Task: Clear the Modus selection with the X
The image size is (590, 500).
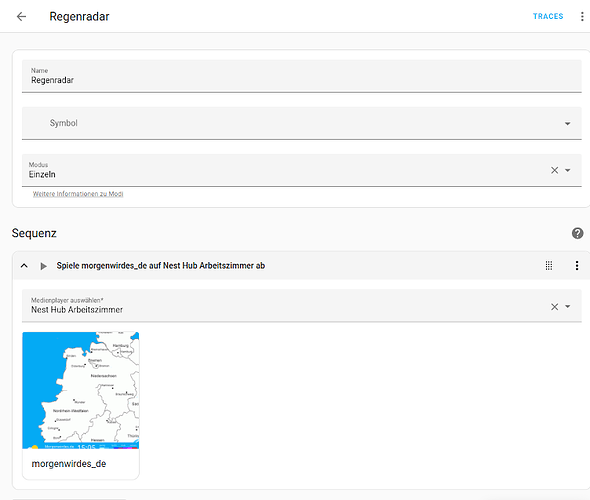Action: tap(554, 170)
